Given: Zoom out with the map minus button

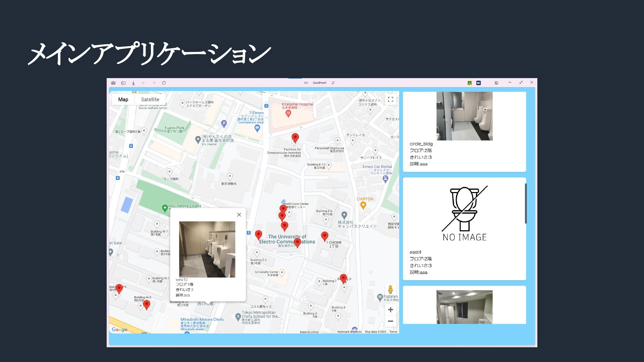Looking at the screenshot, I should (390, 321).
